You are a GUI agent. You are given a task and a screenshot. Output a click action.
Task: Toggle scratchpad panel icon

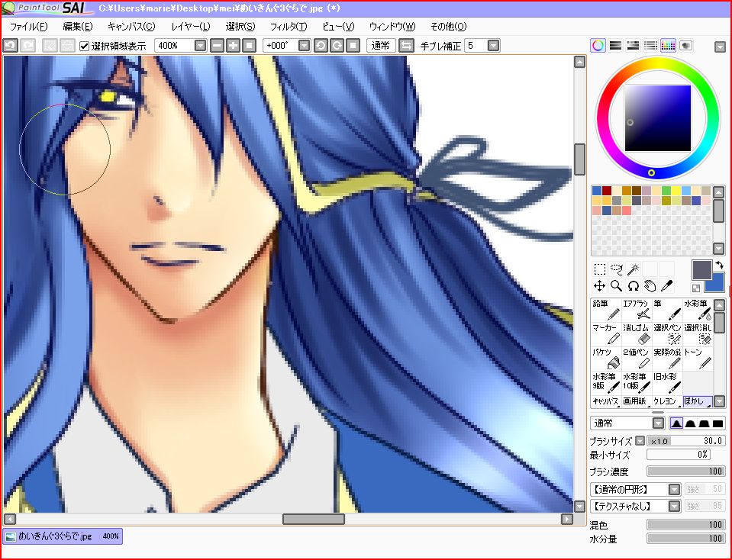(x=685, y=46)
